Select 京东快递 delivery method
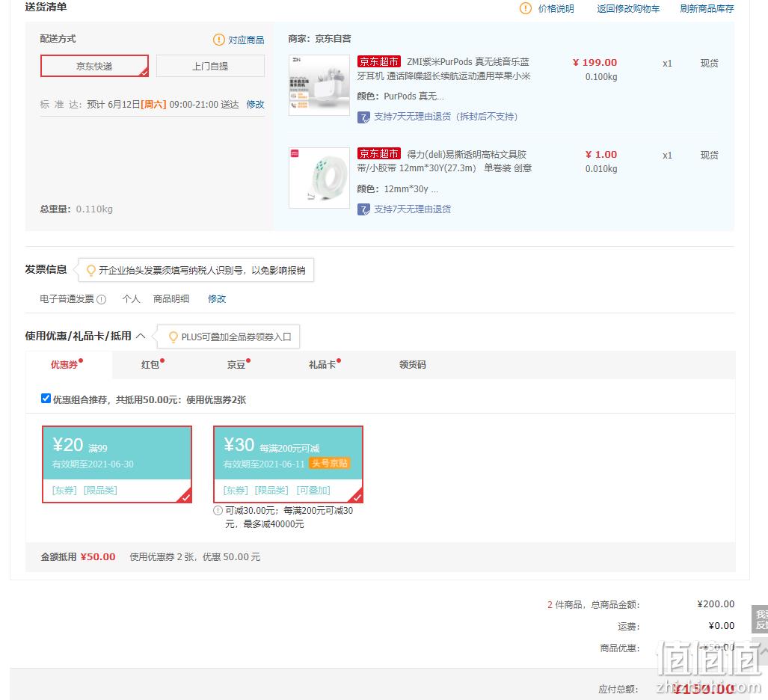 click(x=94, y=66)
